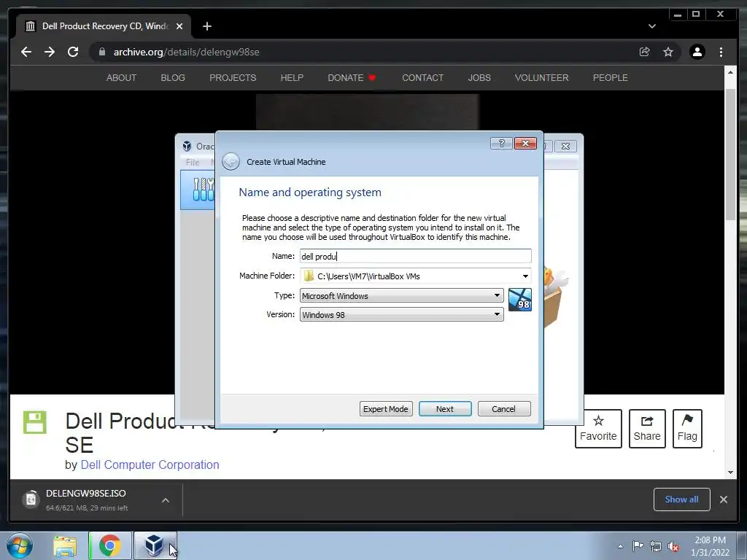This screenshot has width=747, height=560.
Task: Open Dell Computer Corporation link
Action: pyautogui.click(x=150, y=464)
